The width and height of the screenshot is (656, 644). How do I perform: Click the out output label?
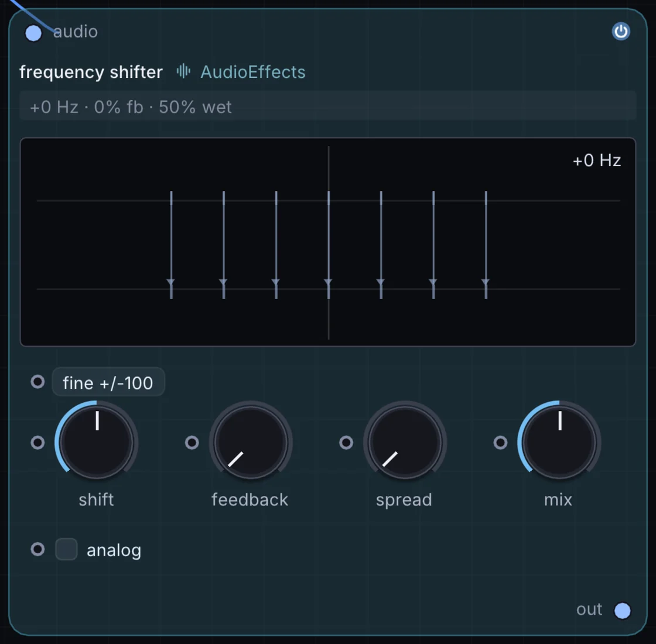pyautogui.click(x=589, y=609)
